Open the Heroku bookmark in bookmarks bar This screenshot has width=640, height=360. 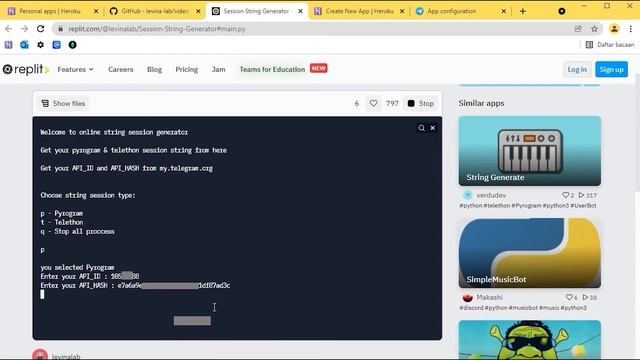tap(9, 44)
